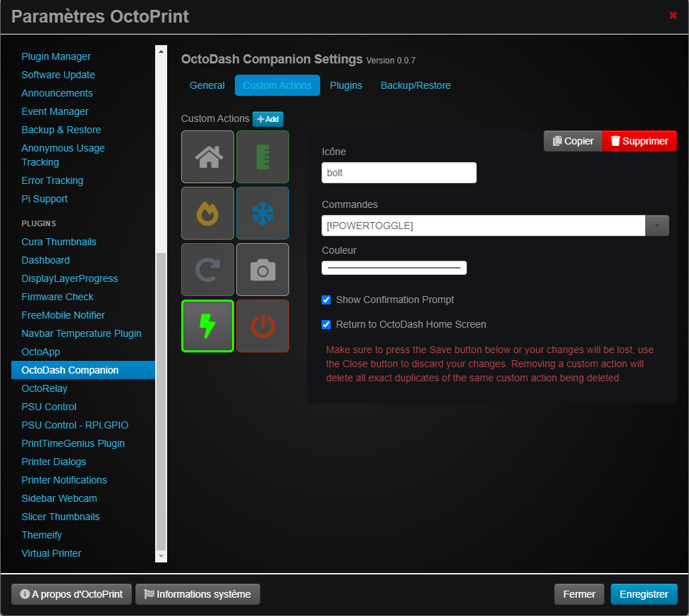689x616 pixels.
Task: Open Dashboard plugin settings
Action: click(46, 260)
